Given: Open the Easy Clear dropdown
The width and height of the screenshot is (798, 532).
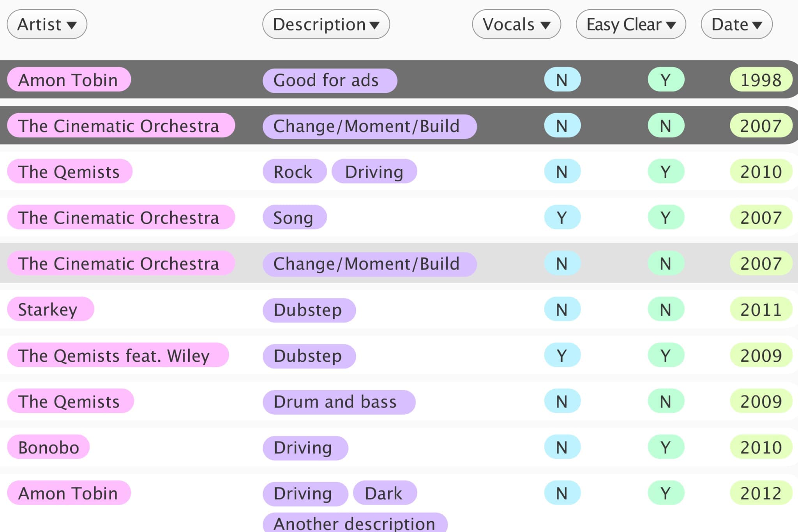Looking at the screenshot, I should (x=630, y=24).
